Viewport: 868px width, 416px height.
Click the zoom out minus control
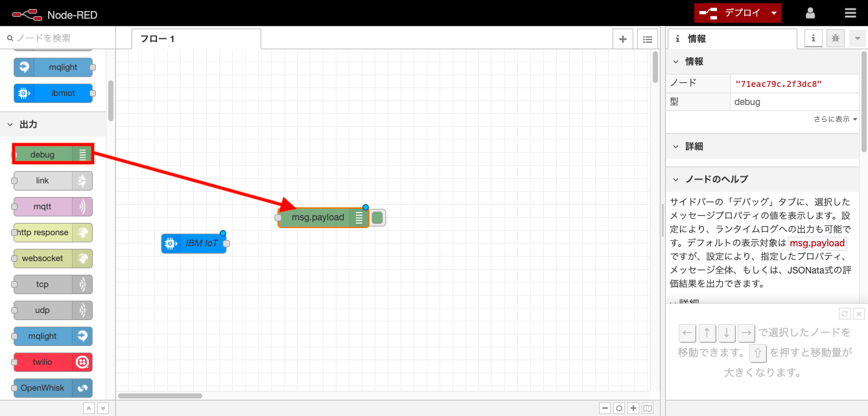click(x=605, y=408)
